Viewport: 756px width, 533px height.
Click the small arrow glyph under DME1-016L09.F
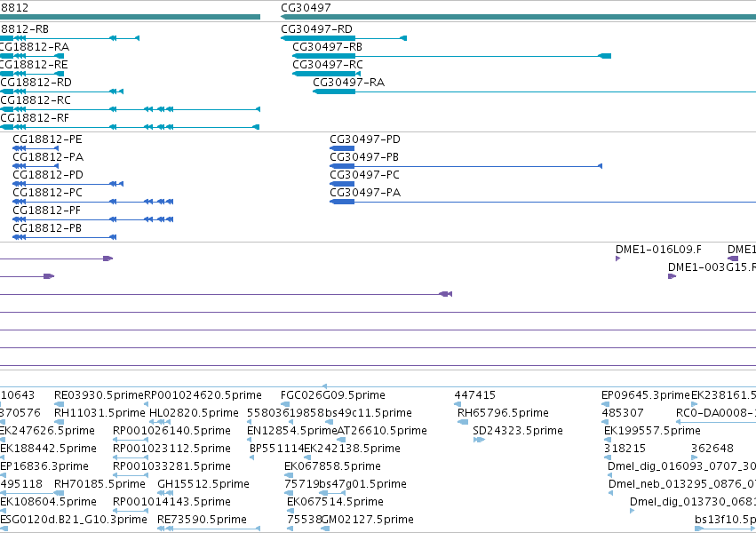click(x=617, y=259)
